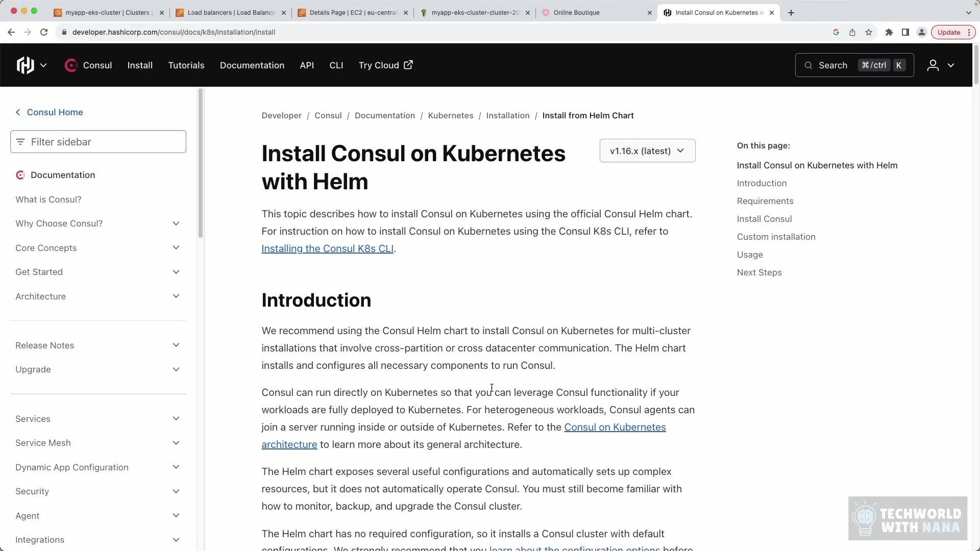Open the browser extensions puzzle icon
This screenshot has height=551, width=980.
[x=889, y=32]
